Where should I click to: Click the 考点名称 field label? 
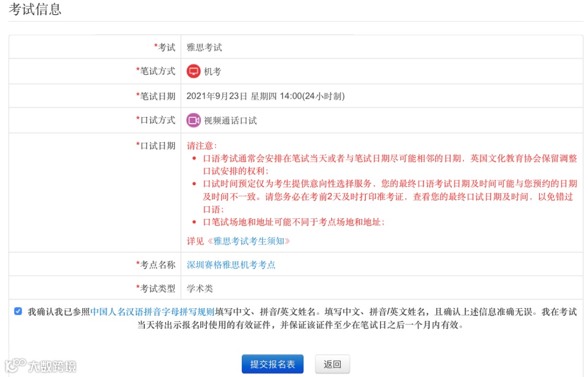click(x=156, y=265)
